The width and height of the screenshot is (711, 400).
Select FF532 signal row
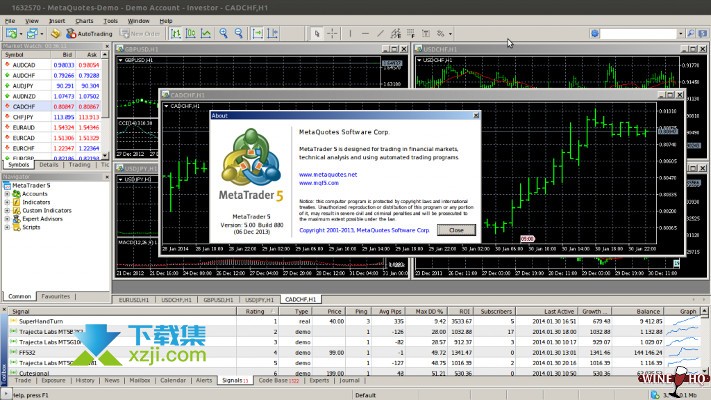coord(356,352)
